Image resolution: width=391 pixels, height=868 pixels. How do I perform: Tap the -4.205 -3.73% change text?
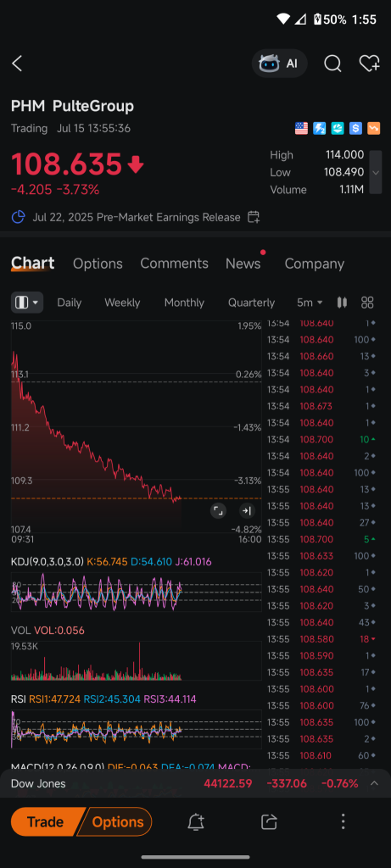coord(55,190)
